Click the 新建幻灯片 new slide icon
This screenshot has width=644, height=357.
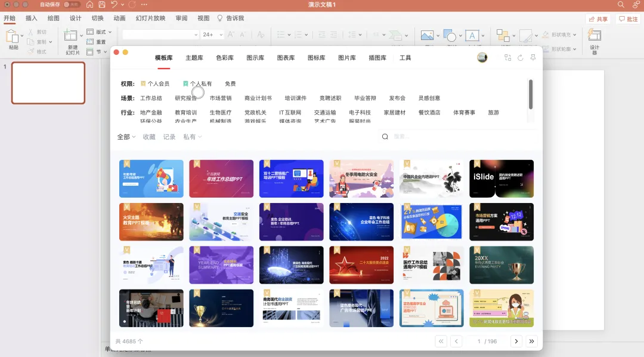pyautogui.click(x=70, y=35)
